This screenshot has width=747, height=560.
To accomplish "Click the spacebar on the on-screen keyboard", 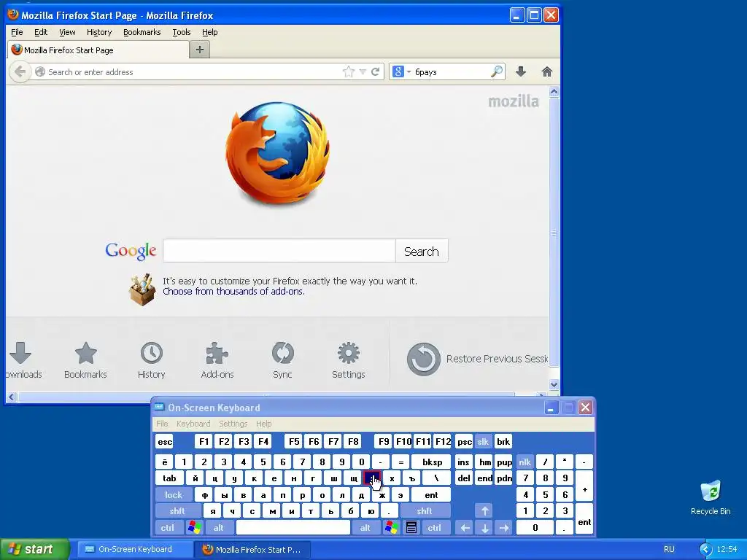I will (x=293, y=528).
